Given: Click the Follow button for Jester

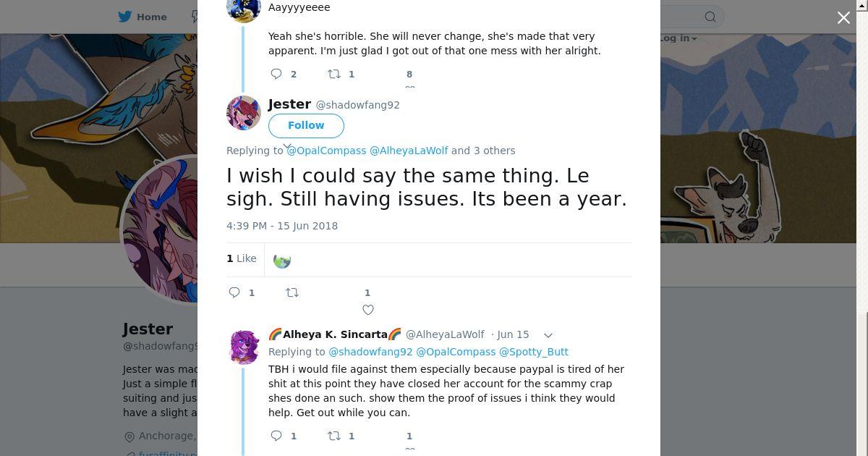Looking at the screenshot, I should tap(306, 125).
